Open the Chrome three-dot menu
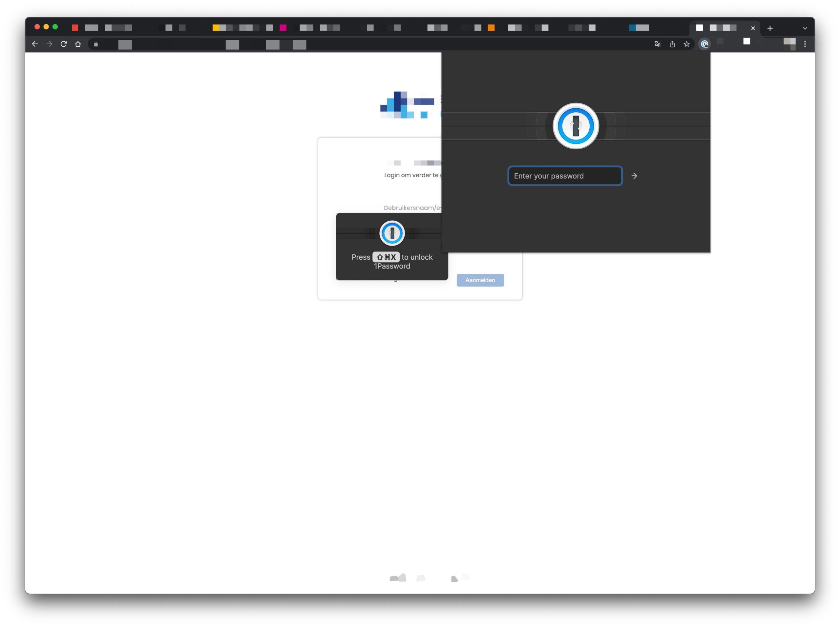 (805, 44)
